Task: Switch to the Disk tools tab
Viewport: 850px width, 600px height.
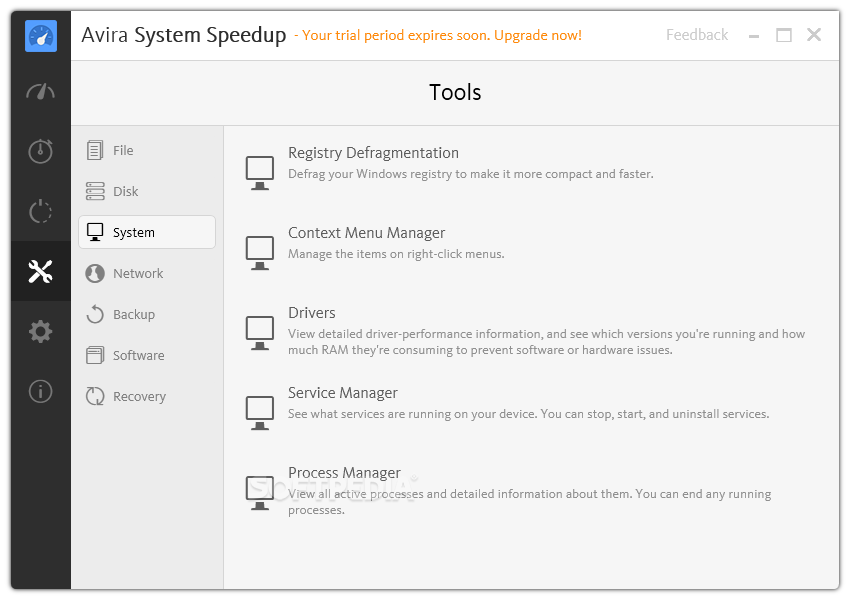Action: [x=147, y=191]
